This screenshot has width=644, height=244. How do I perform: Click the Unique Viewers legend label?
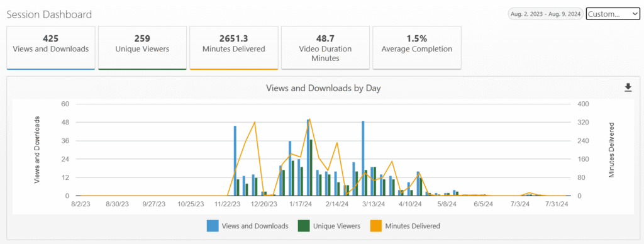(336, 226)
